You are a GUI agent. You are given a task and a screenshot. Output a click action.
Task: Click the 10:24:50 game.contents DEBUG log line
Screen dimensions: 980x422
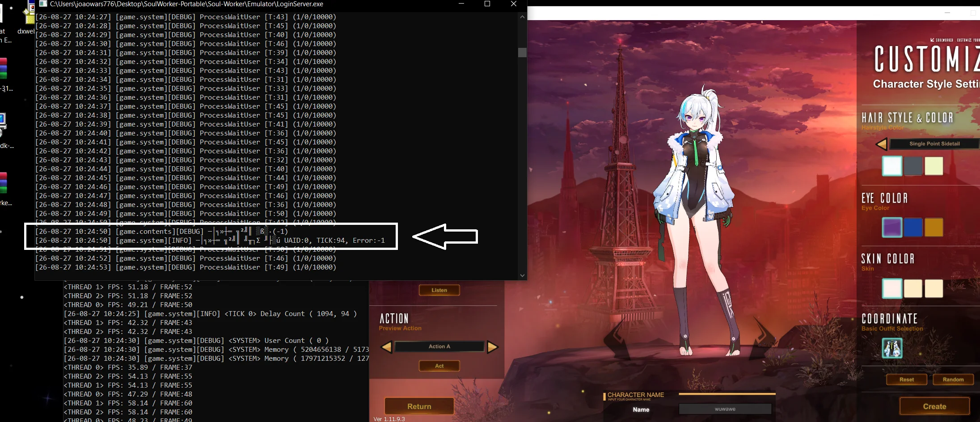click(x=161, y=232)
